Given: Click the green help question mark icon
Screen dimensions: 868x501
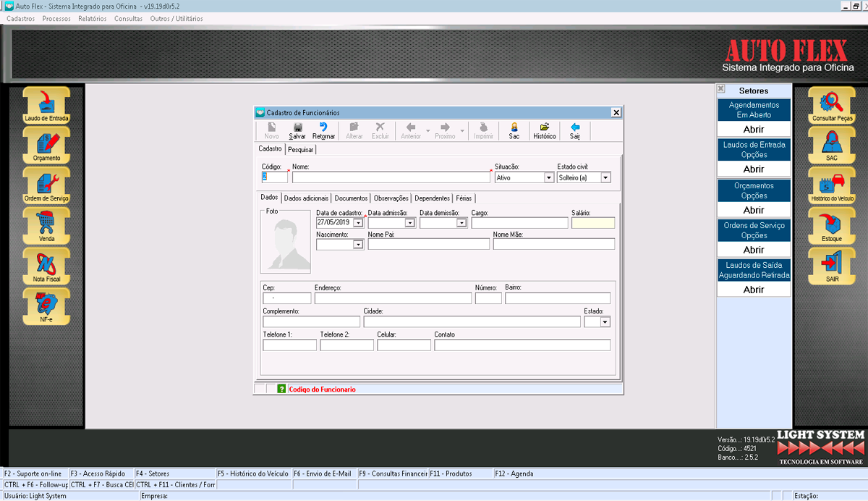Looking at the screenshot, I should 282,389.
